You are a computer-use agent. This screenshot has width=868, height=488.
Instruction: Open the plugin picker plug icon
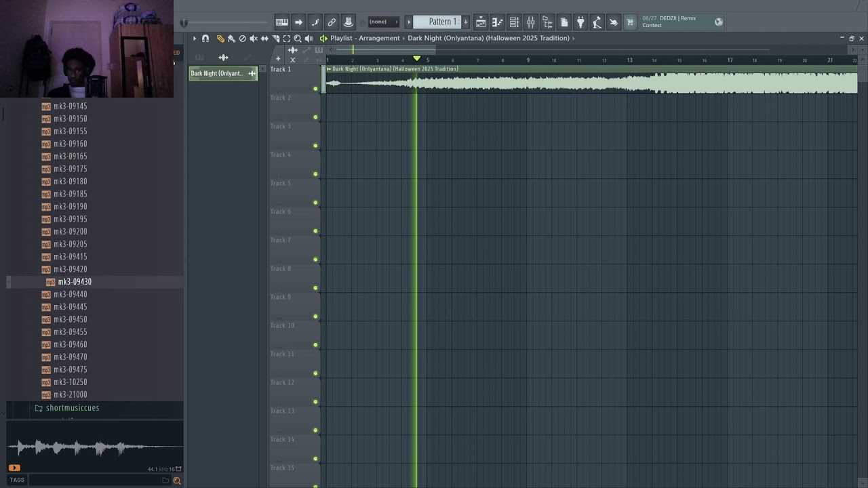pos(580,22)
